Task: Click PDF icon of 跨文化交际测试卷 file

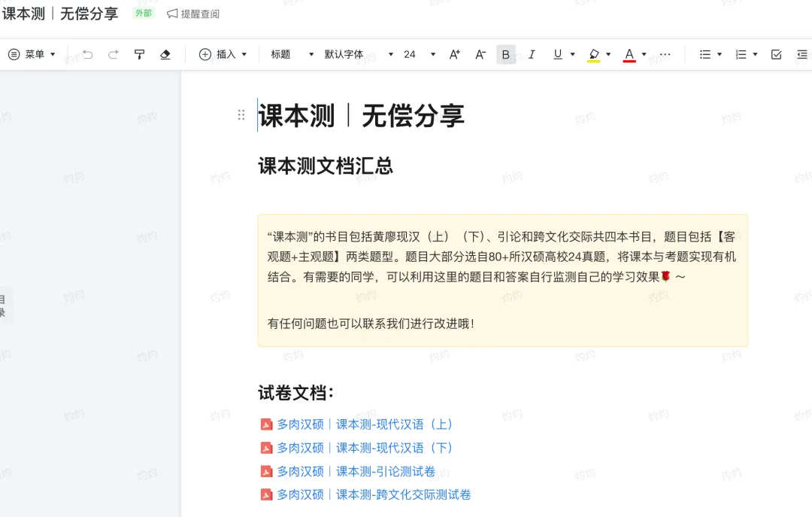Action: coord(266,494)
